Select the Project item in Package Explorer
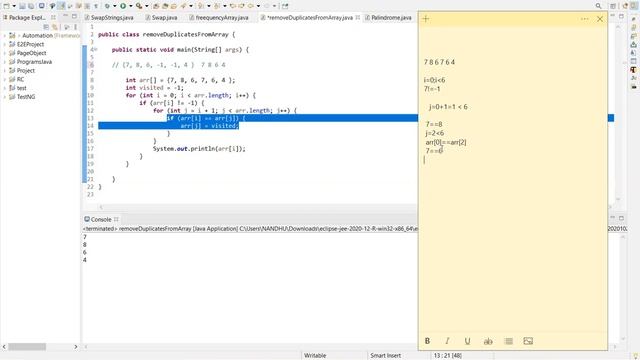This screenshot has width=640, height=360. [x=25, y=71]
